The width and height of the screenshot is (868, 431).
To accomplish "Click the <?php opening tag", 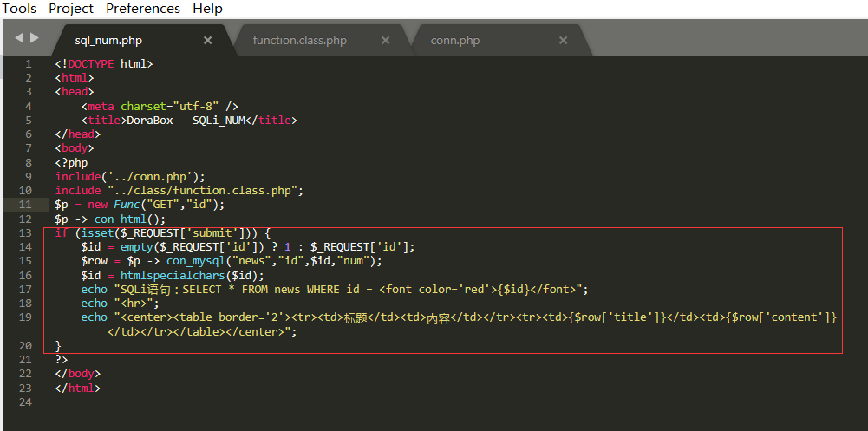I will pyautogui.click(x=71, y=163).
